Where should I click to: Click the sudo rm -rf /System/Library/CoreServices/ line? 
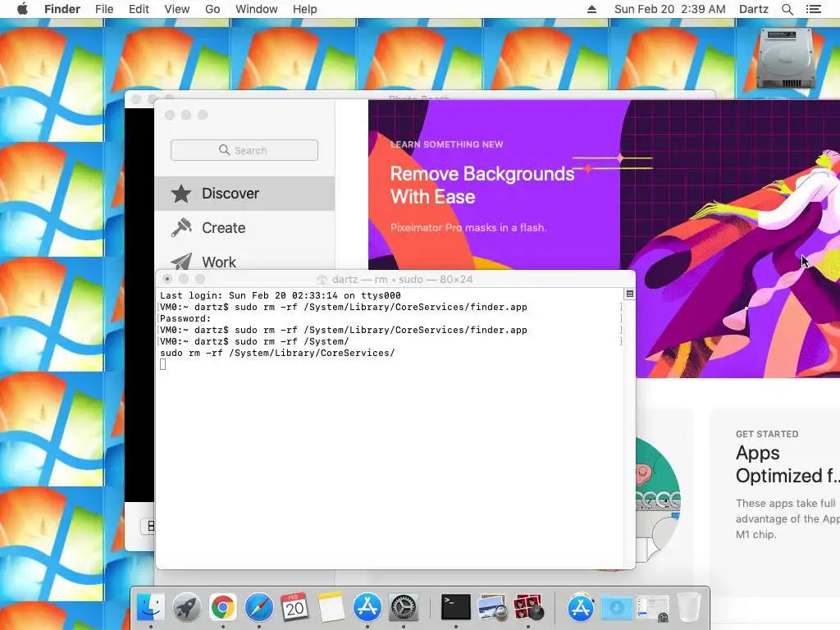tap(277, 353)
